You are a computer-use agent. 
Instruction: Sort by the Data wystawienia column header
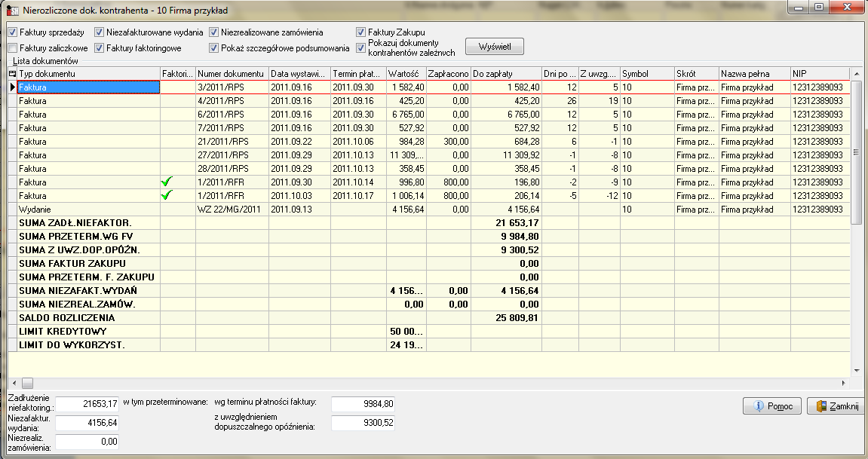pyautogui.click(x=299, y=74)
